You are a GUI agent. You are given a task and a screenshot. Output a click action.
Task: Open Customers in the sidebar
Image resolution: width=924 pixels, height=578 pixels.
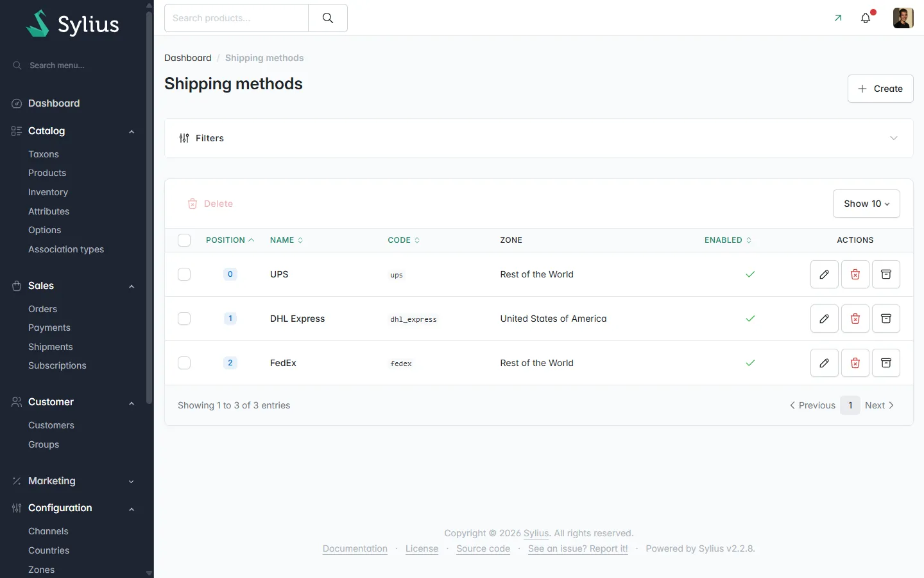click(x=51, y=425)
